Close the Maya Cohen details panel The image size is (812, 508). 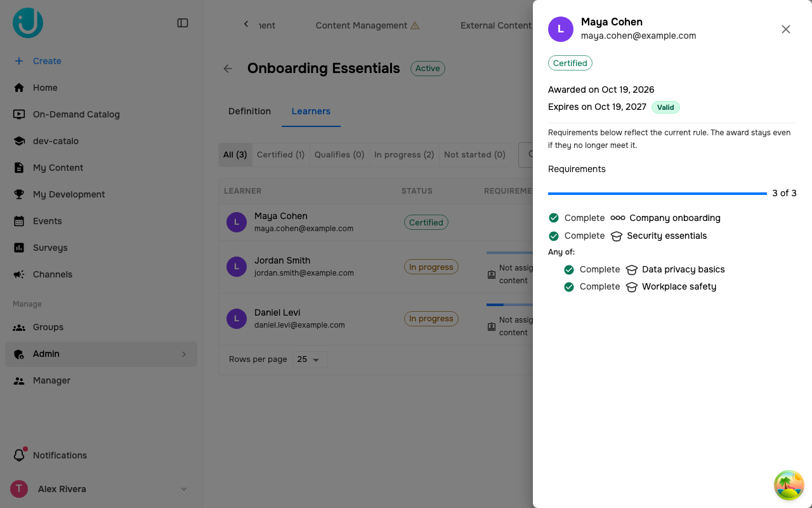[x=786, y=29]
